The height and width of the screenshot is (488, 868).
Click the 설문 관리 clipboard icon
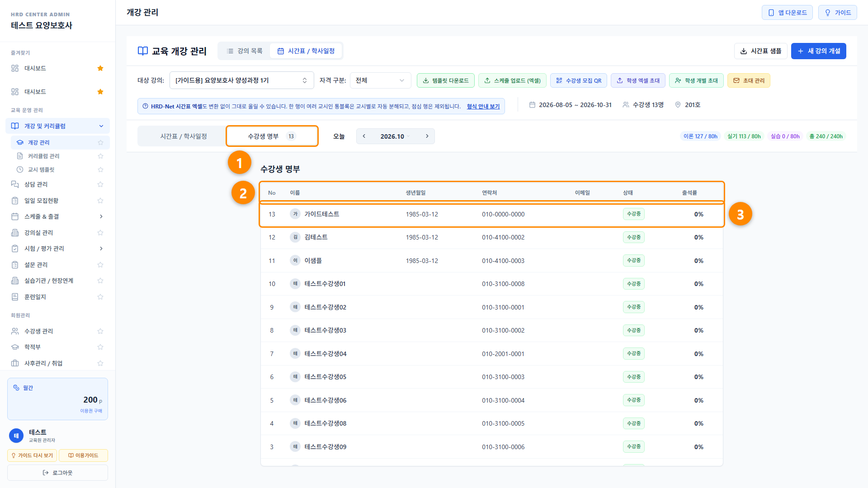point(15,265)
